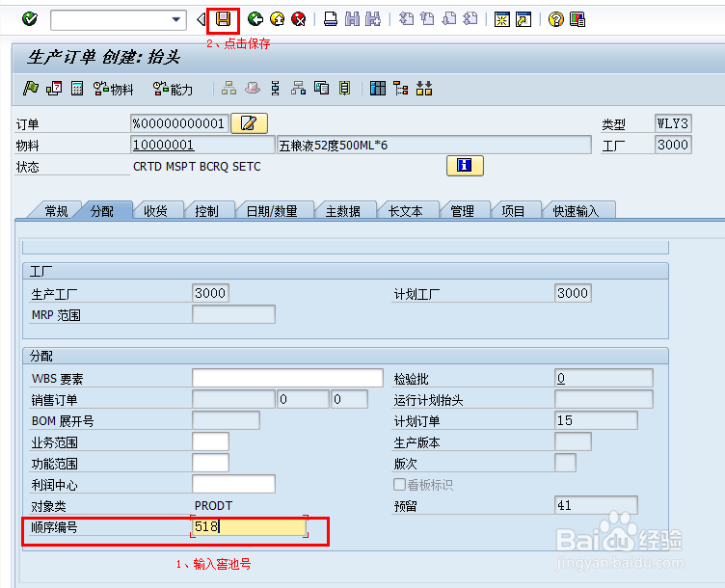Click the blue table grid icon

point(378,88)
